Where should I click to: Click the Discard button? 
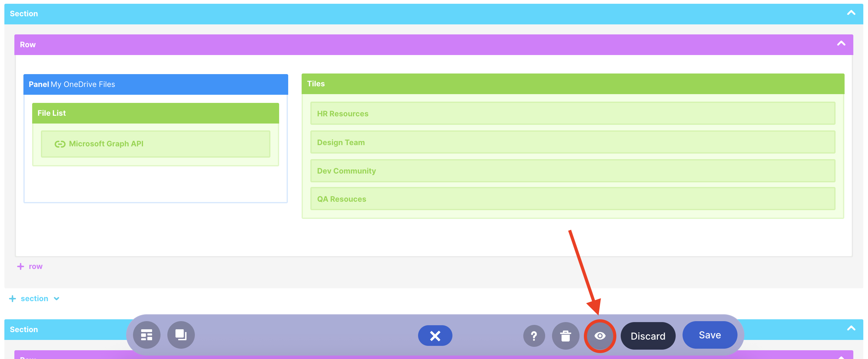click(x=648, y=335)
